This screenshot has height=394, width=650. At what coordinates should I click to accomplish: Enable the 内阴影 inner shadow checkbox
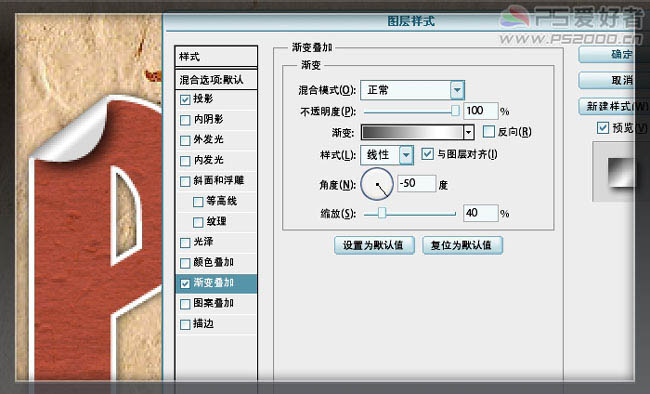click(185, 120)
